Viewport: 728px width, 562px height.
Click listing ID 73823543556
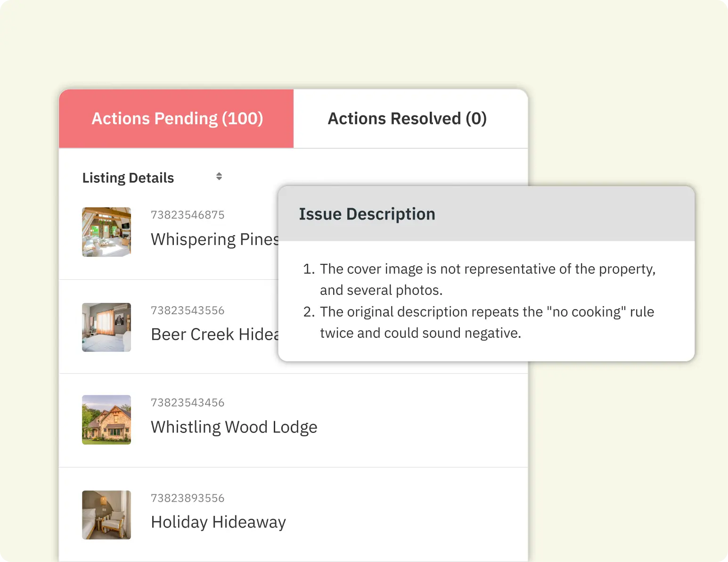(x=188, y=310)
